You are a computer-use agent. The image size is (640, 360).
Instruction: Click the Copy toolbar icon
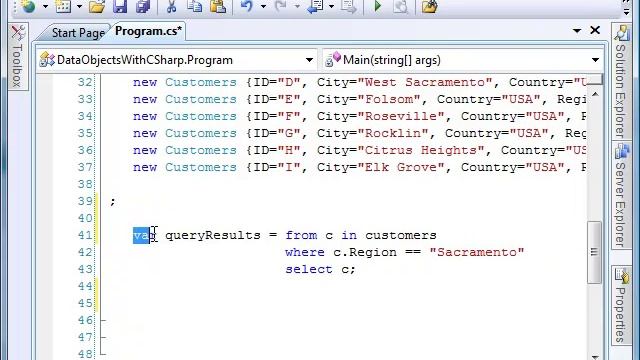[x=195, y=6]
